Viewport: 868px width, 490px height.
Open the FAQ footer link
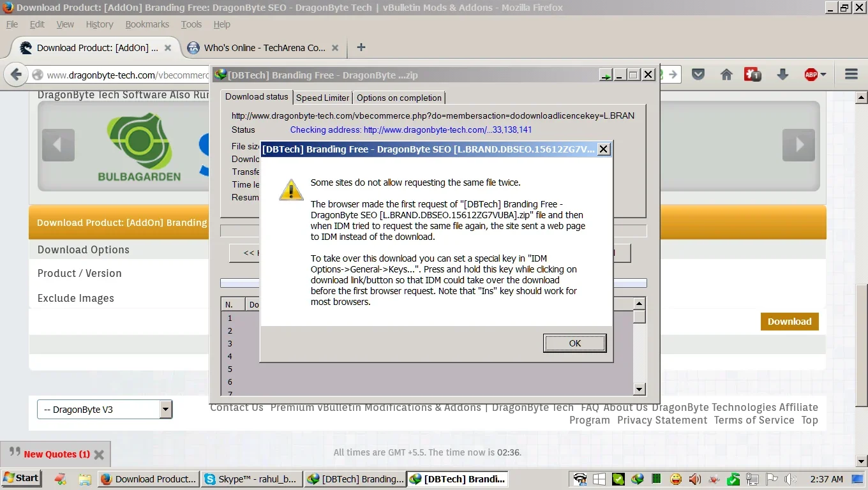tap(590, 407)
